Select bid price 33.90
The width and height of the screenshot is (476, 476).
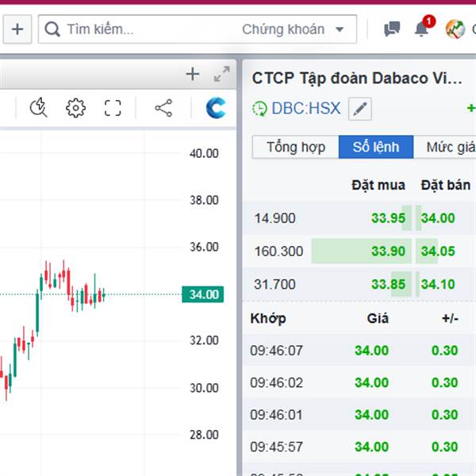click(388, 251)
